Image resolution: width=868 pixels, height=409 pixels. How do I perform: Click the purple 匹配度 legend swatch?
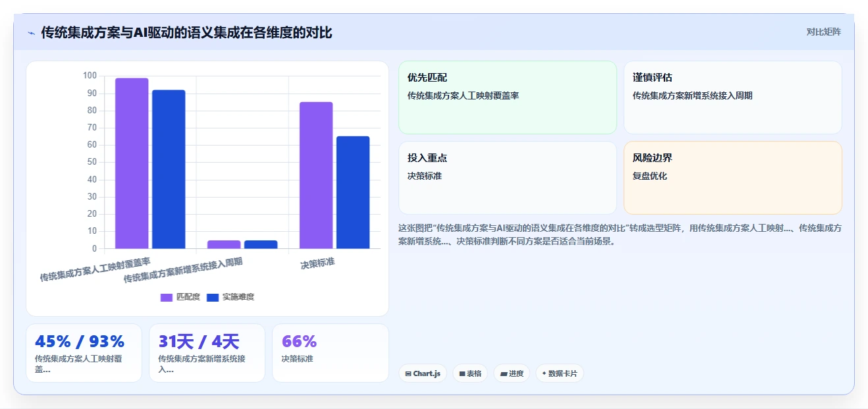pyautogui.click(x=167, y=298)
